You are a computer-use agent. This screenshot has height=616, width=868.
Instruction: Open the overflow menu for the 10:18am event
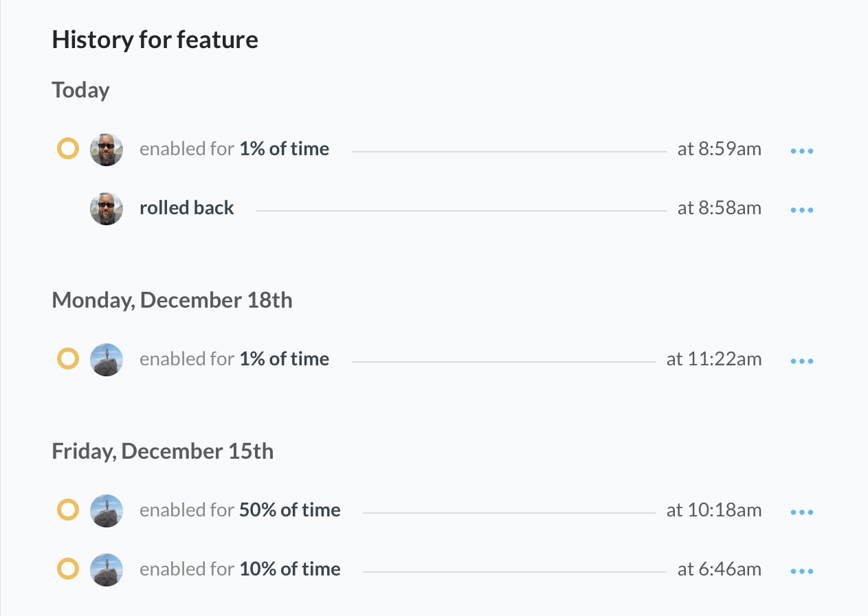coord(801,512)
